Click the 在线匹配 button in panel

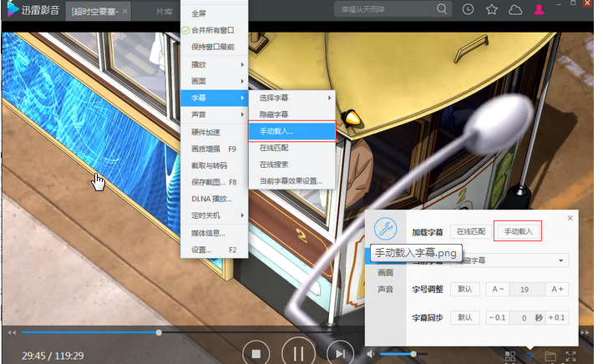tap(471, 230)
